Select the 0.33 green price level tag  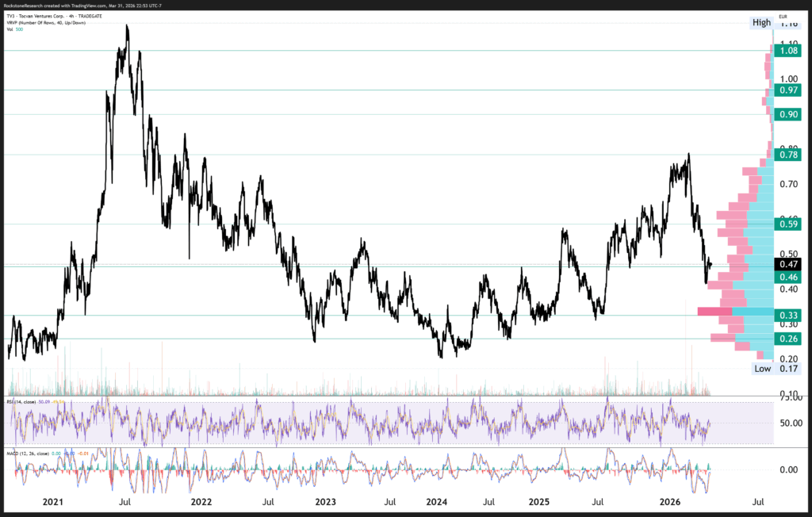pos(788,316)
